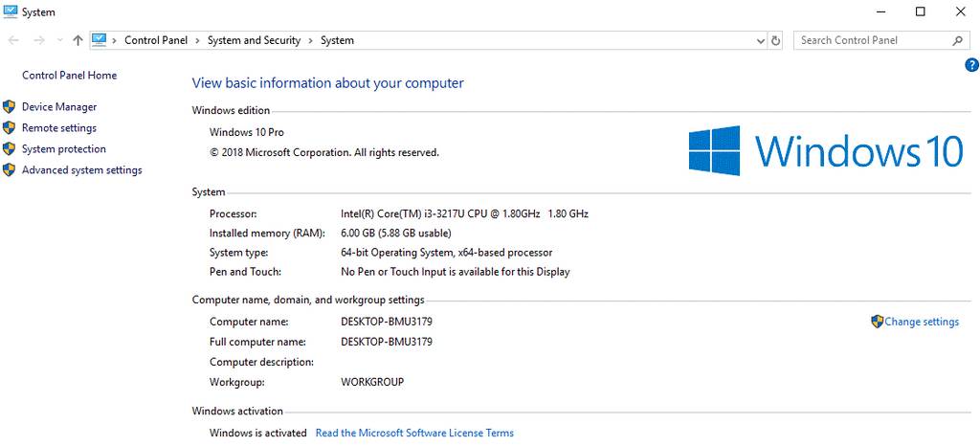Click the Windows 10 logo

click(x=826, y=150)
